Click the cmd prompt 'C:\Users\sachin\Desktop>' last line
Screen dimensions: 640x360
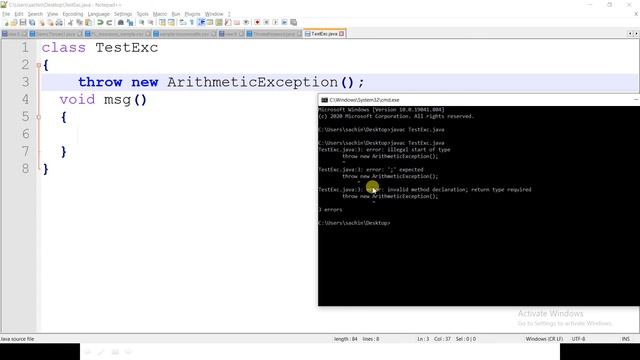(354, 223)
